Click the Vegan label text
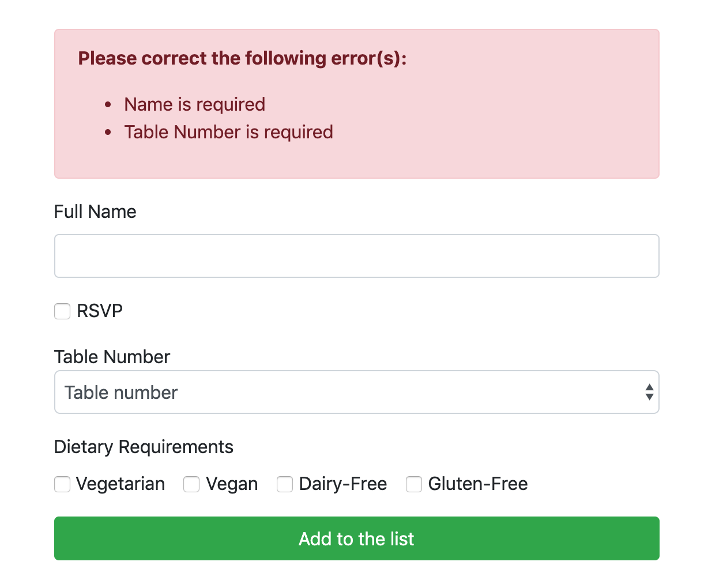Screen dimensions: 723x588 pos(232,484)
